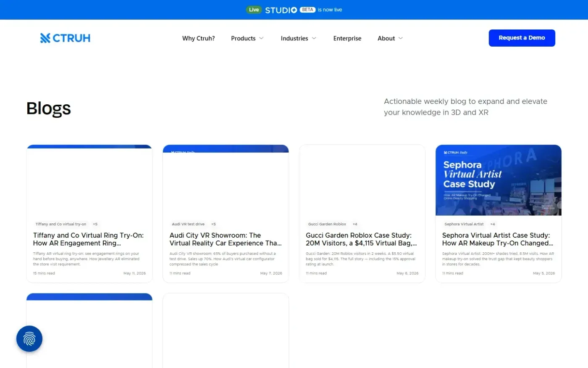This screenshot has width=588, height=368.
Task: Open the fingerprint widget button
Action: (x=29, y=339)
